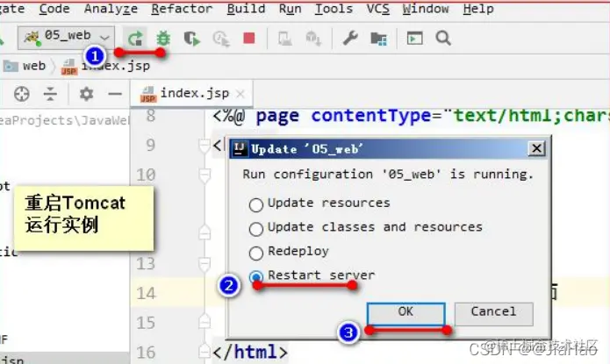The width and height of the screenshot is (610, 364).
Task: Click the locate/scroll-from-source target icon
Action: 22,94
